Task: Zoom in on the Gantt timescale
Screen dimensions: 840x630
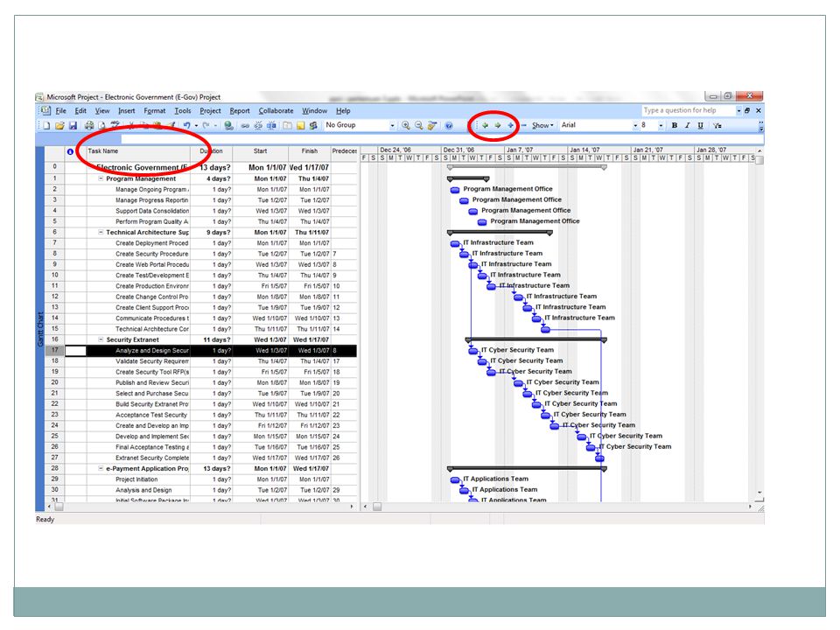Action: pyautogui.click(x=405, y=125)
